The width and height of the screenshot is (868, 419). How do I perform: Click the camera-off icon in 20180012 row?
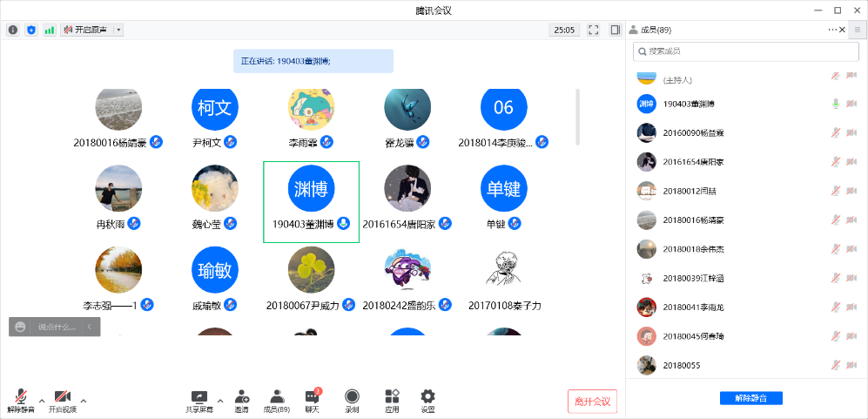coord(851,191)
